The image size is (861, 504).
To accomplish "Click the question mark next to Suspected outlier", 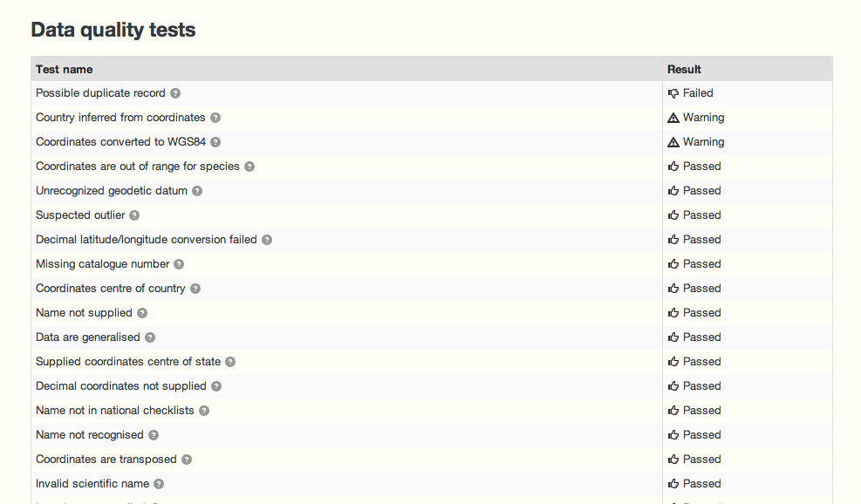I will coord(135,215).
